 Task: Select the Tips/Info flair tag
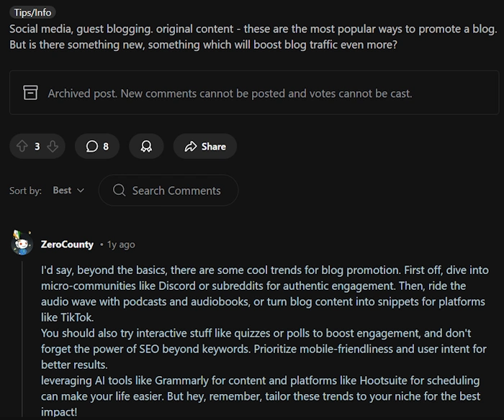coord(32,12)
